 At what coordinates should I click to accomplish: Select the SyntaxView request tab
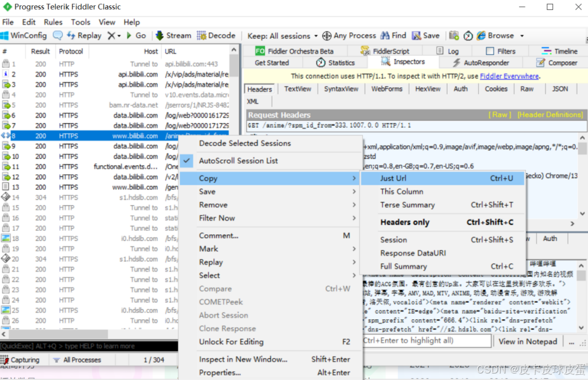(x=341, y=89)
